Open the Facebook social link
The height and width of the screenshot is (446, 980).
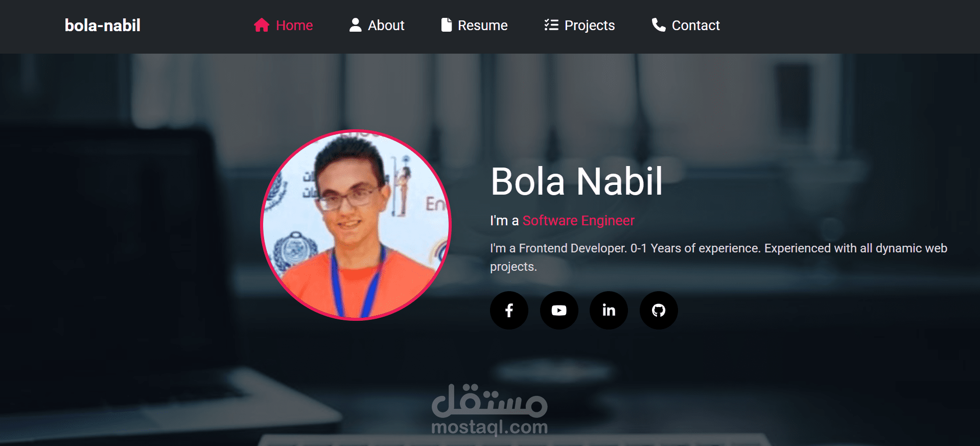click(x=509, y=310)
